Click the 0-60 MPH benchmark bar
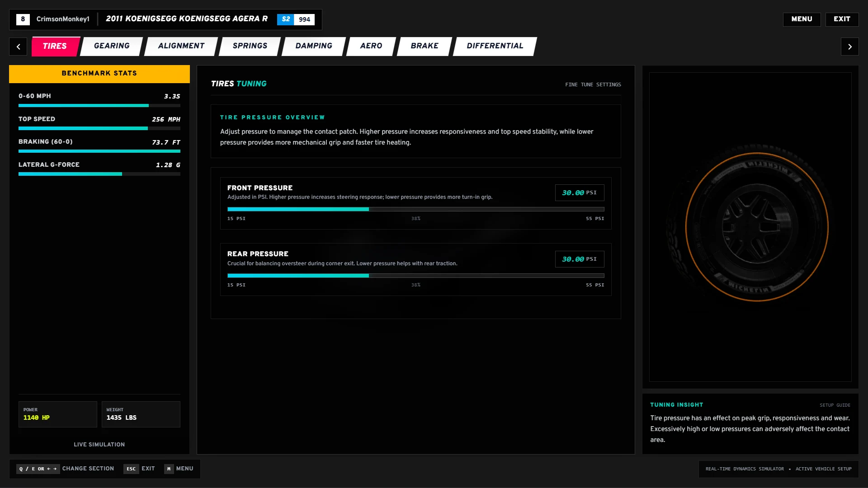Image resolution: width=868 pixels, height=488 pixels. tap(99, 106)
